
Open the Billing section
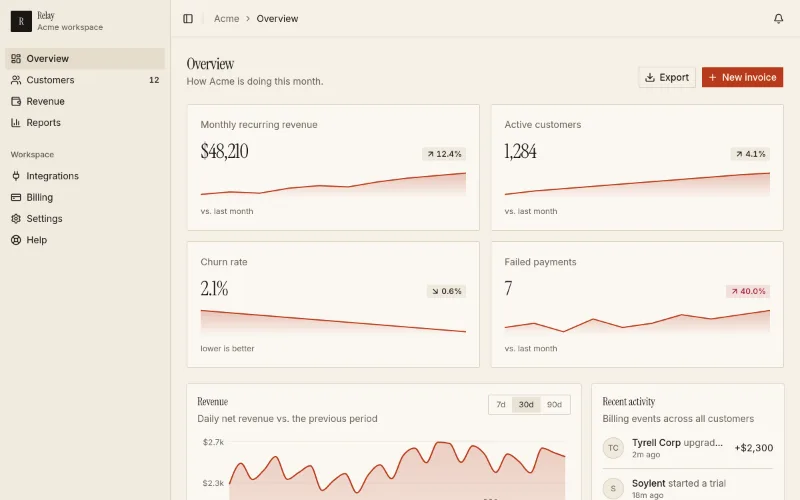click(x=85, y=197)
